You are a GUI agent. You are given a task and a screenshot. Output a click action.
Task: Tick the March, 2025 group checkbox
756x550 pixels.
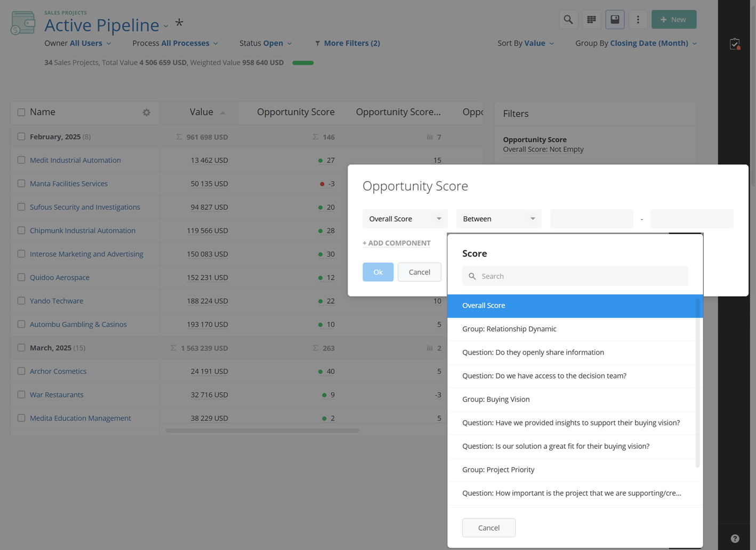point(21,348)
